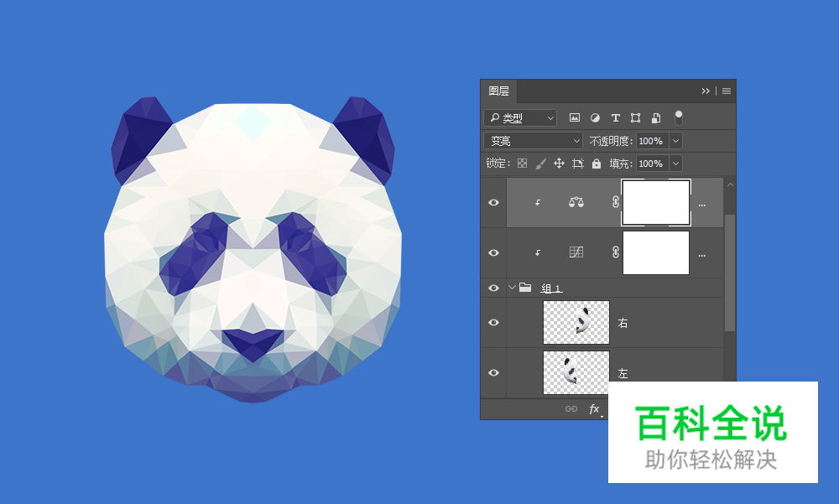
Task: Filter layers by pixel layer icon
Action: [x=575, y=118]
